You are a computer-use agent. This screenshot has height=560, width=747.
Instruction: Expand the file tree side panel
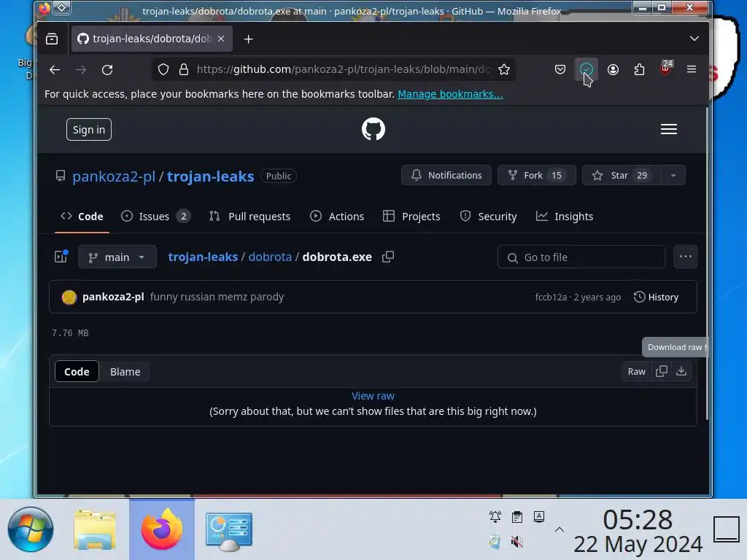[x=61, y=257]
